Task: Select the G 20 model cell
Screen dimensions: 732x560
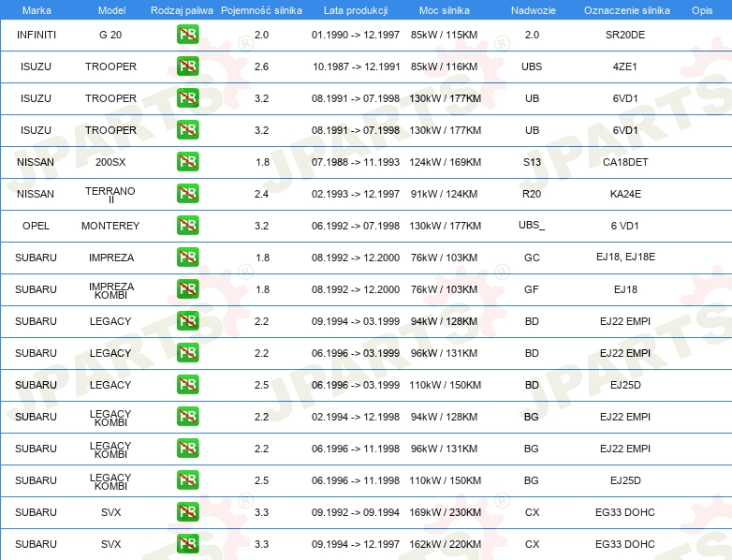Action: (110, 35)
